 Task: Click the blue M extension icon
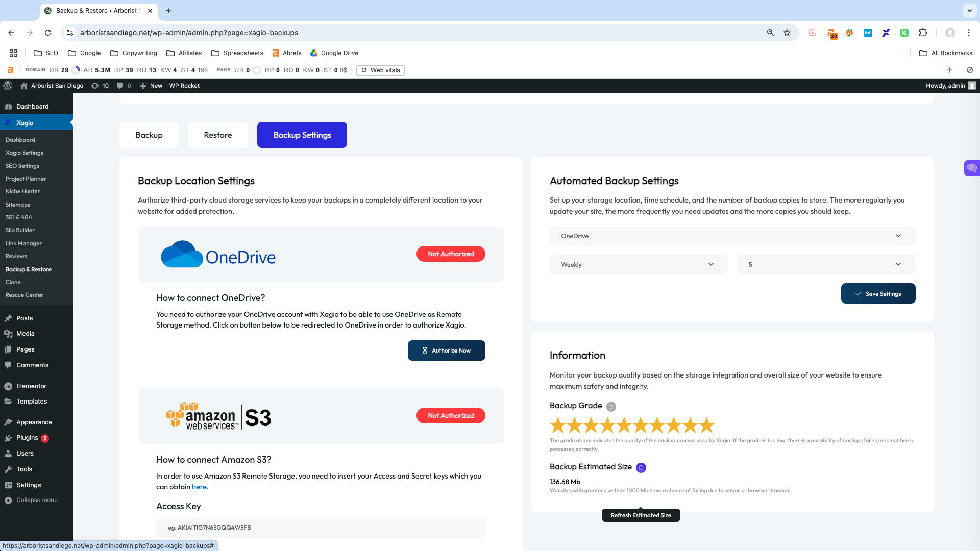[868, 33]
